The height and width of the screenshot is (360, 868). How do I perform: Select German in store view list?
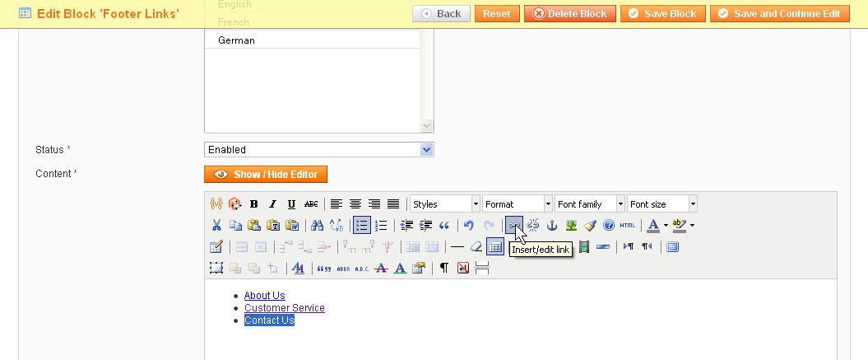(312, 40)
